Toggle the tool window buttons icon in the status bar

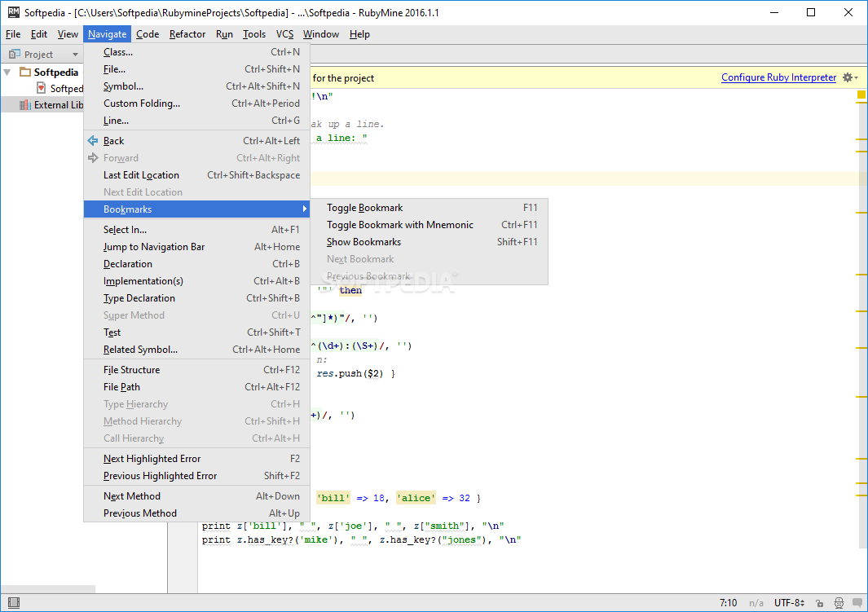[14, 602]
